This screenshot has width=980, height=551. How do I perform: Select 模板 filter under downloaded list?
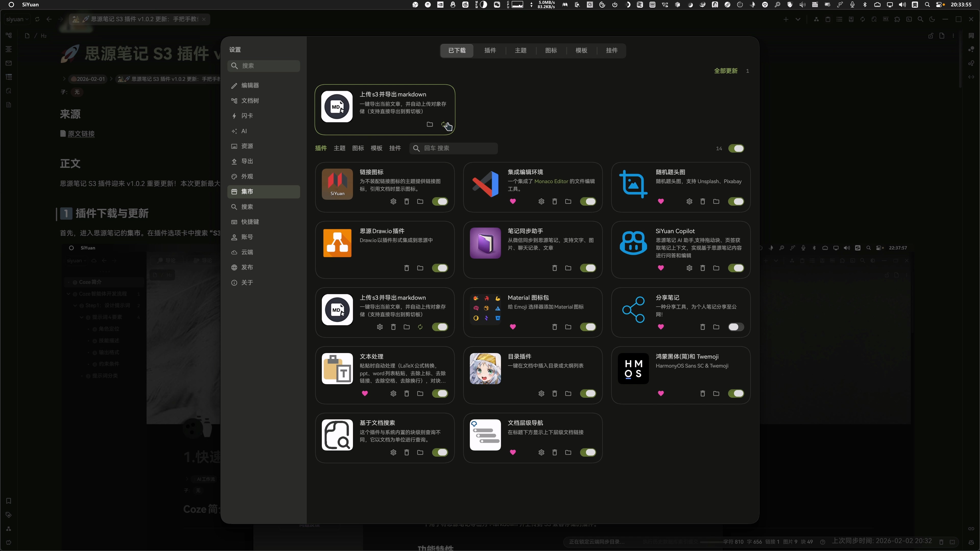pos(376,148)
